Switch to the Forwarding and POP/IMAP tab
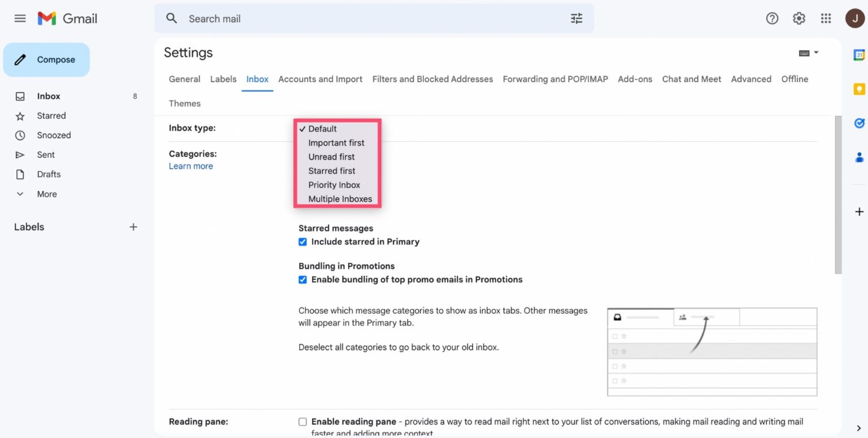The height and width of the screenshot is (438, 868). point(555,79)
